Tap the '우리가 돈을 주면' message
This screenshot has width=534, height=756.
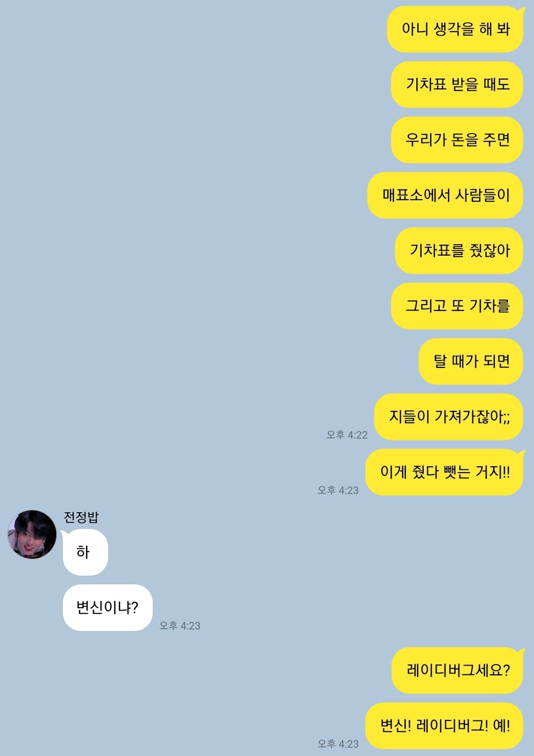457,140
